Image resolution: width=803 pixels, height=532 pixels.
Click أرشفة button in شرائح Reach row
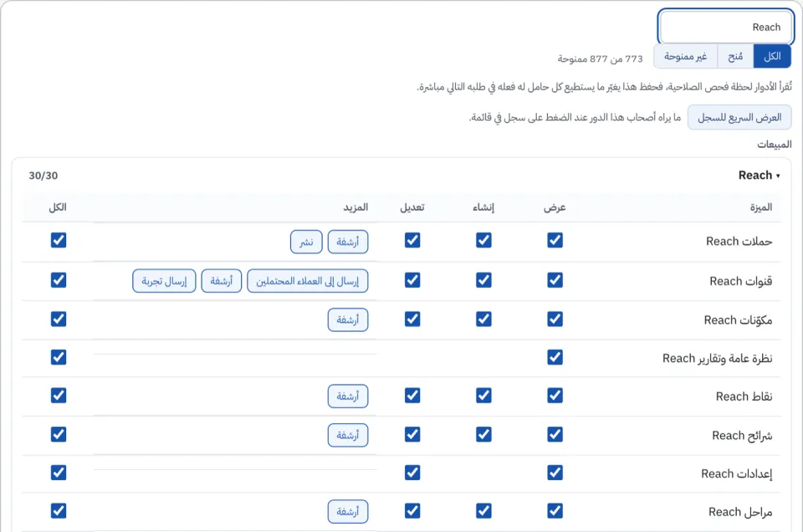[348, 435]
